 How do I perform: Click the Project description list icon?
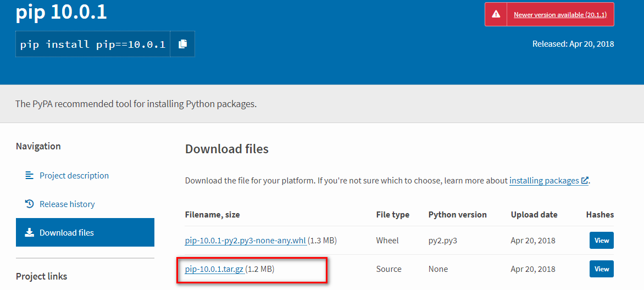click(29, 175)
